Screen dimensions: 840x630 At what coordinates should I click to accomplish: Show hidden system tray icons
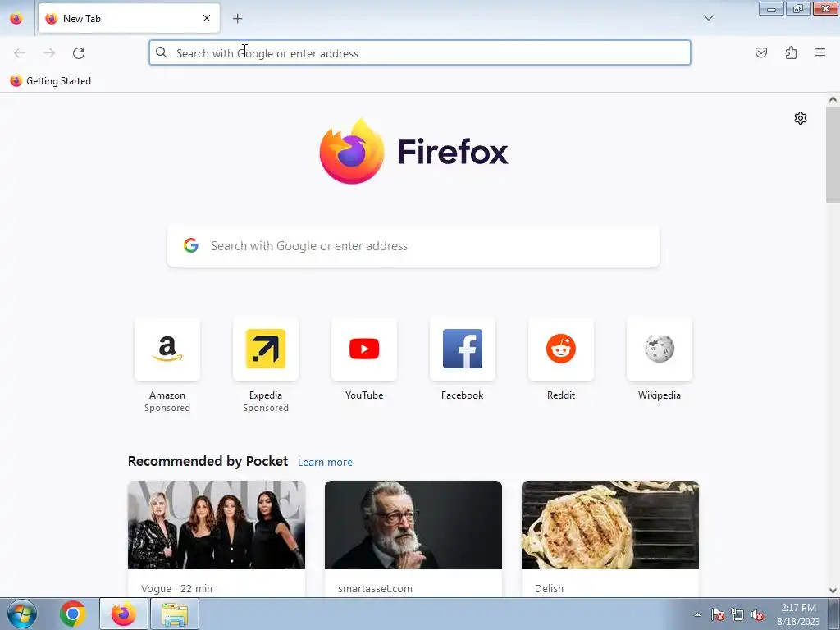[697, 614]
